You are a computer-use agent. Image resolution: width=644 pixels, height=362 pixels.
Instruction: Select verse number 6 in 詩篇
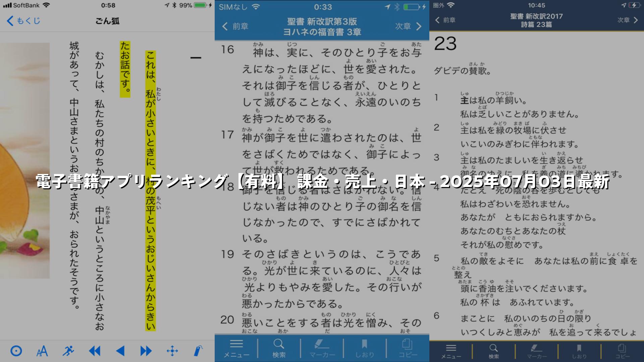[x=436, y=315]
